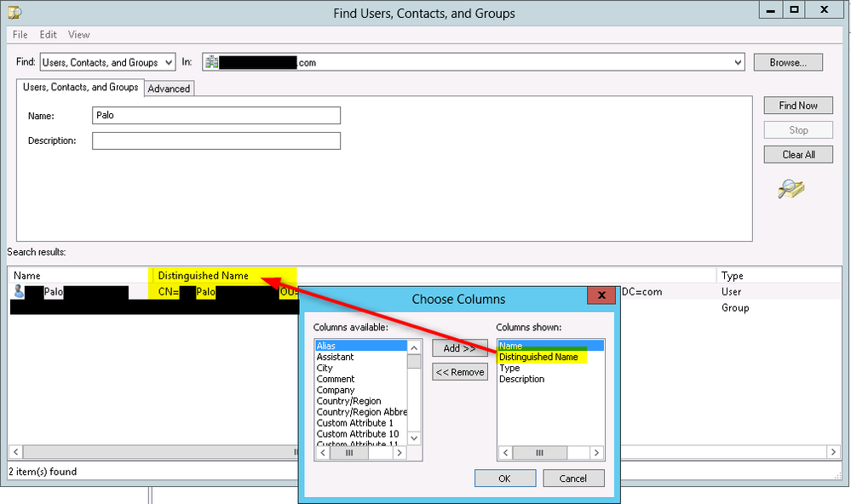Image resolution: width=851 pixels, height=504 pixels.
Task: Open the File menu
Action: pyautogui.click(x=20, y=35)
